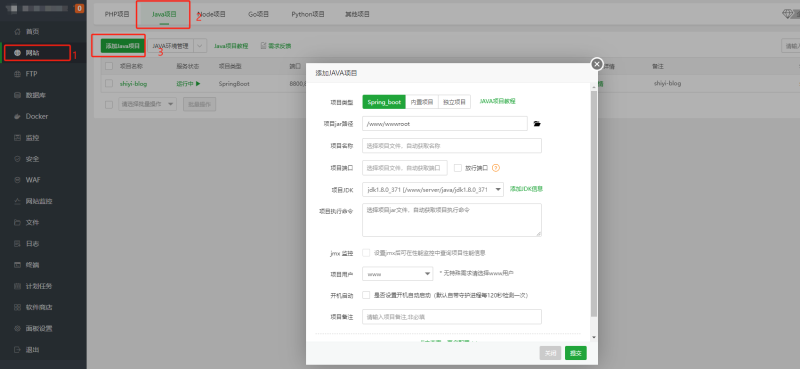Viewport: 800px width, 369px height.
Task: Click the orange notification badge showing 0
Action: (x=80, y=8)
